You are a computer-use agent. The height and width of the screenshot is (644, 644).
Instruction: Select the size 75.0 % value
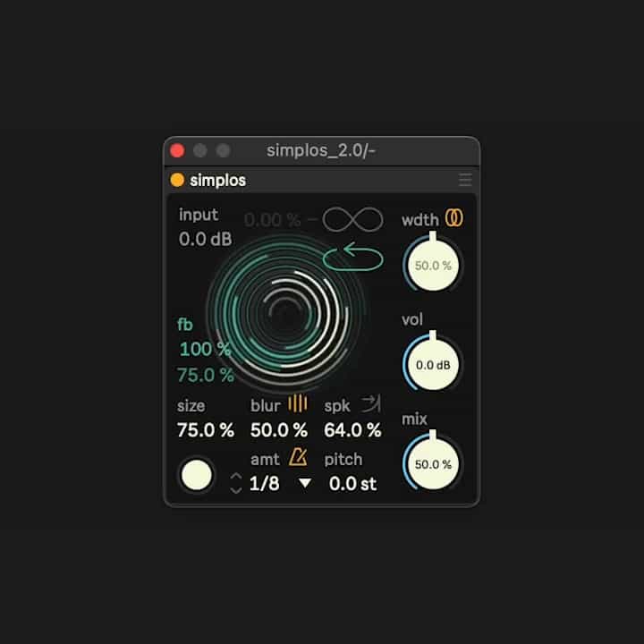[206, 430]
